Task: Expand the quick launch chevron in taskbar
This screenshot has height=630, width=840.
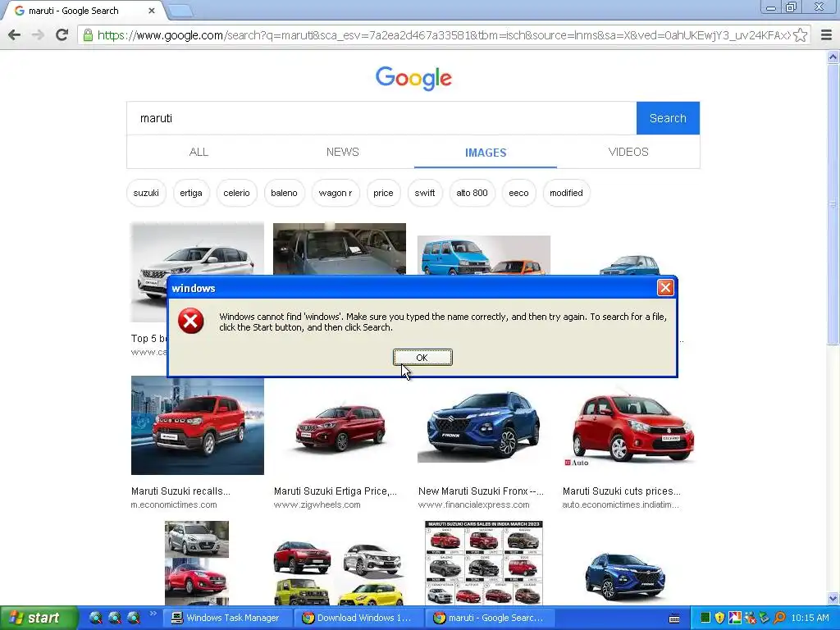Action: [153, 614]
